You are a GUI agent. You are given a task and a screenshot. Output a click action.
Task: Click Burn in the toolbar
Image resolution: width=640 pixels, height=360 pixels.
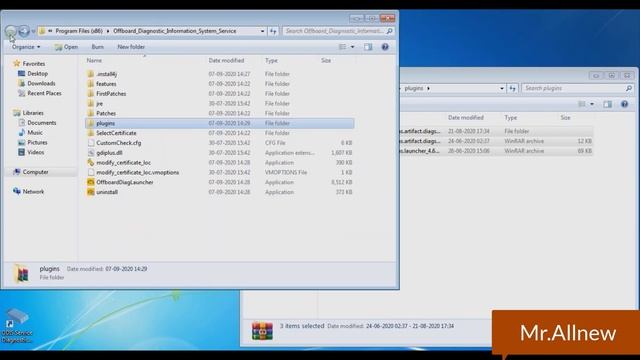[x=98, y=47]
